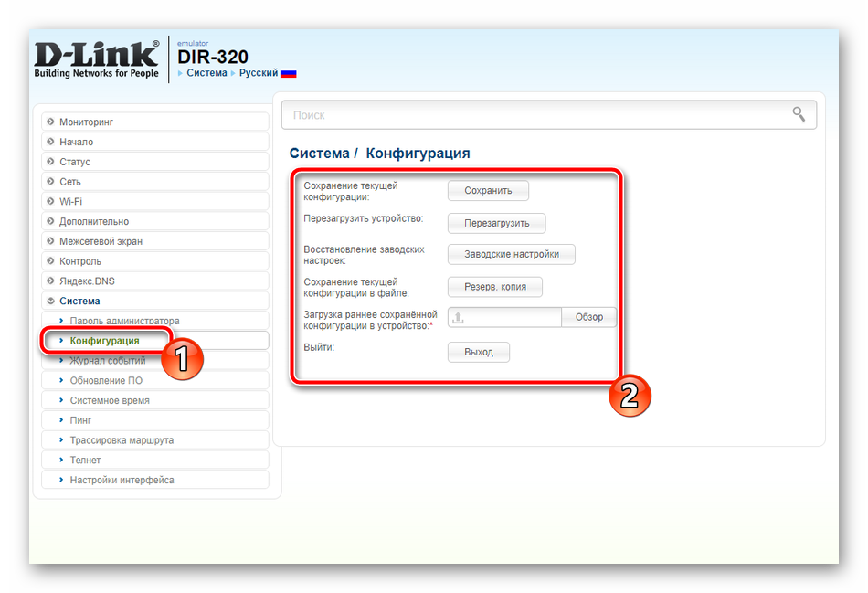Select the Система menu item
This screenshot has width=868, height=593.
click(x=155, y=302)
